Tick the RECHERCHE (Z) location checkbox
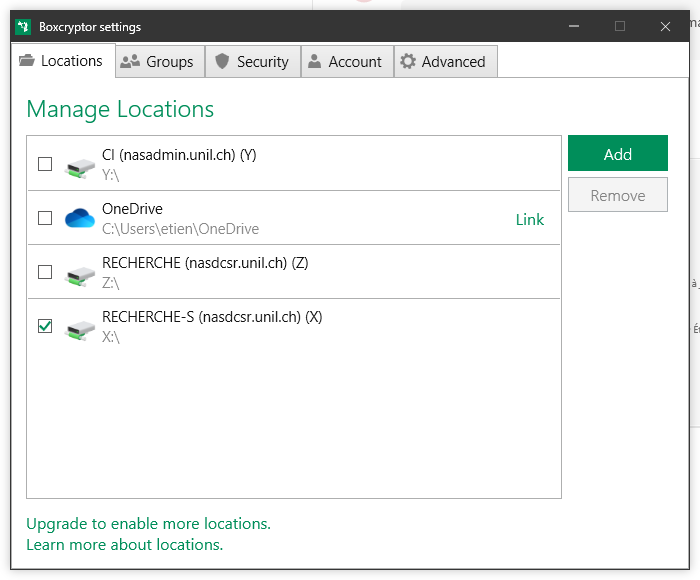 click(x=45, y=272)
